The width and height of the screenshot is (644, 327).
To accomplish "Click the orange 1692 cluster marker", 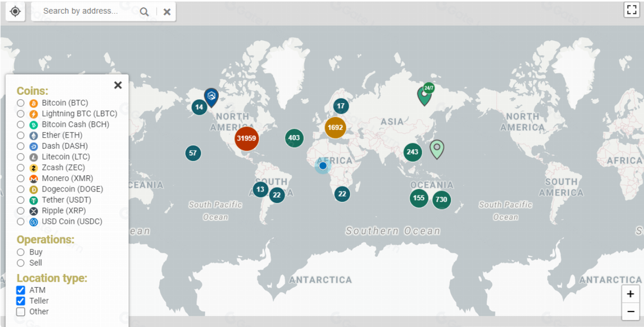I will tap(335, 127).
